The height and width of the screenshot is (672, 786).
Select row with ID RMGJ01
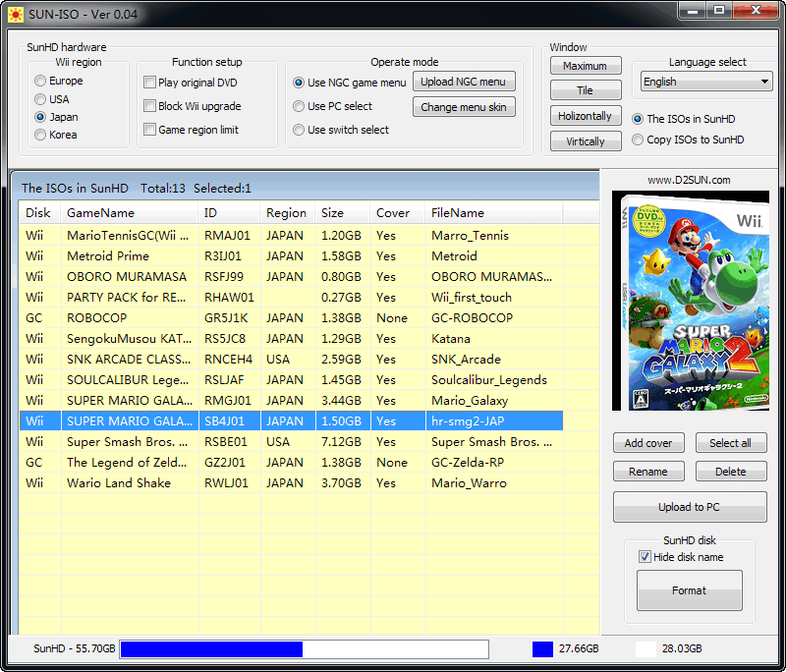pyautogui.click(x=291, y=401)
